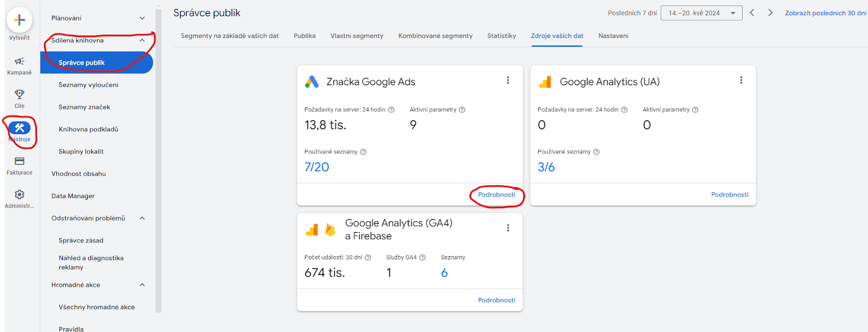The image size is (868, 332).
Task: Select Správce publik in sidebar
Action: tap(97, 62)
